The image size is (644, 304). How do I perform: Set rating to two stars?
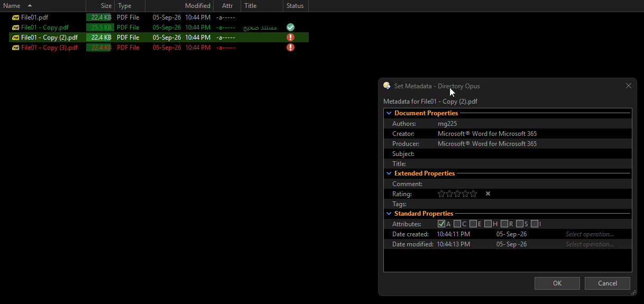[449, 194]
